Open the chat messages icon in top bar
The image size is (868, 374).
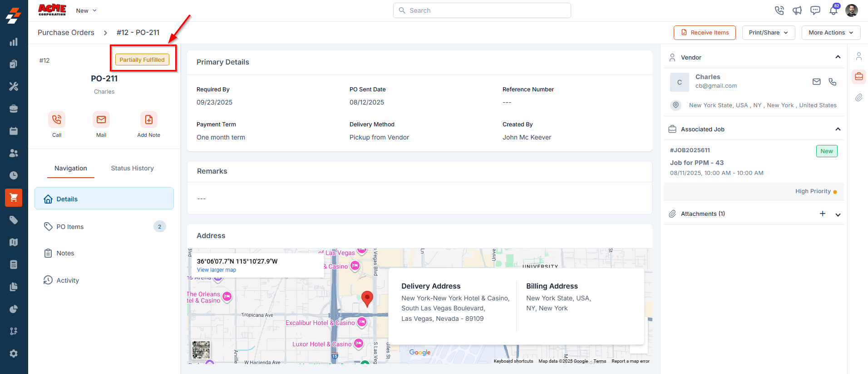coord(815,10)
